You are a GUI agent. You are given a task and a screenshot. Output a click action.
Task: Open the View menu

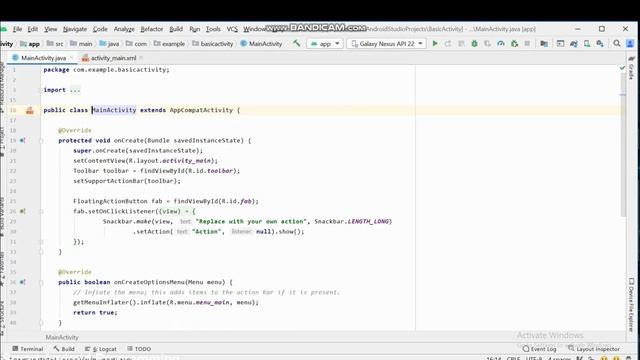[x=51, y=29]
